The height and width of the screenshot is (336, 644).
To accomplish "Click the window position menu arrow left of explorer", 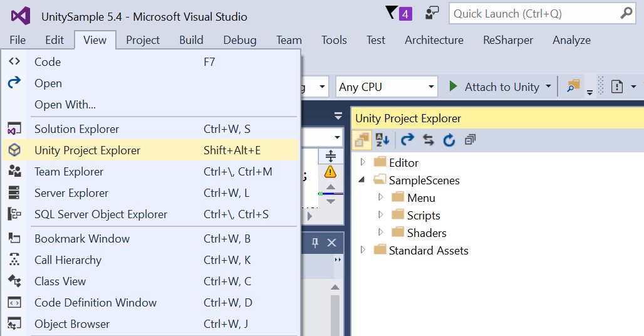I will click(x=338, y=116).
